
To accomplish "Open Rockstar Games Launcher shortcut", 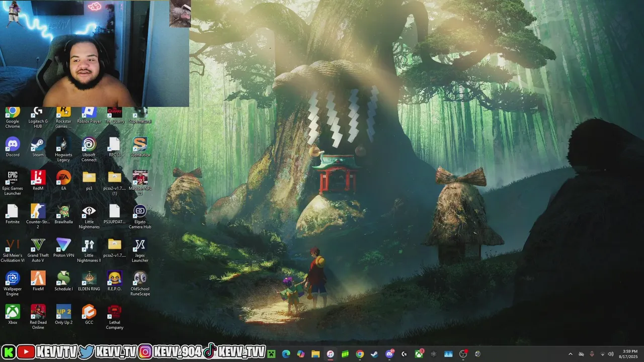I will (x=63, y=117).
